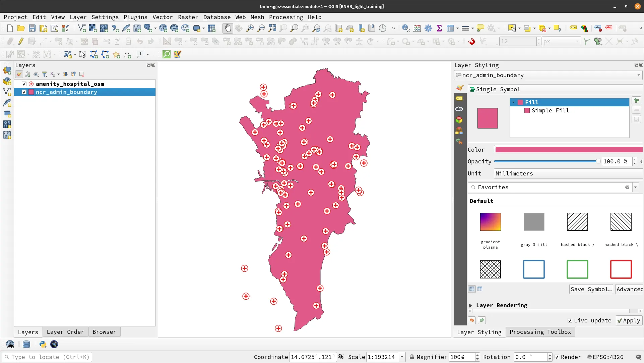Viewport: 644px width, 363px height.
Task: Toggle visibility of amenity_hospital_osm layer
Action: pos(24,84)
